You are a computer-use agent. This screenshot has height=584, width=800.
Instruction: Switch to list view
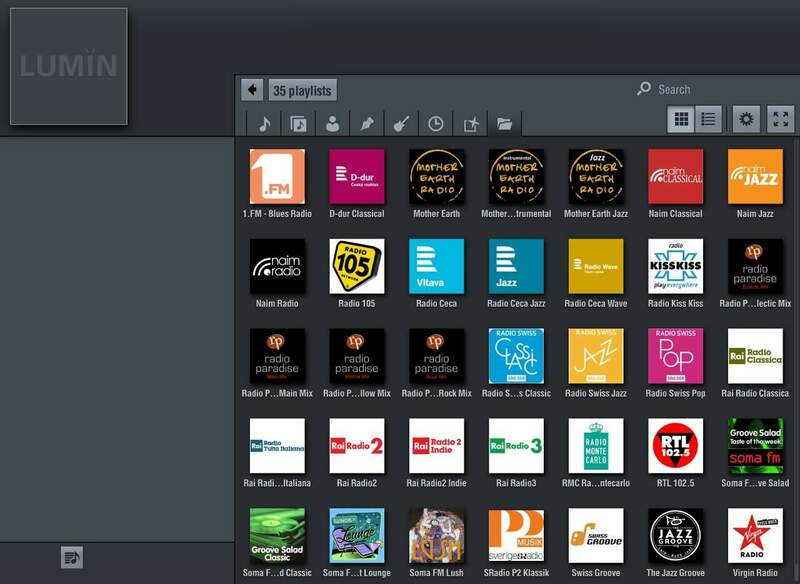(708, 119)
